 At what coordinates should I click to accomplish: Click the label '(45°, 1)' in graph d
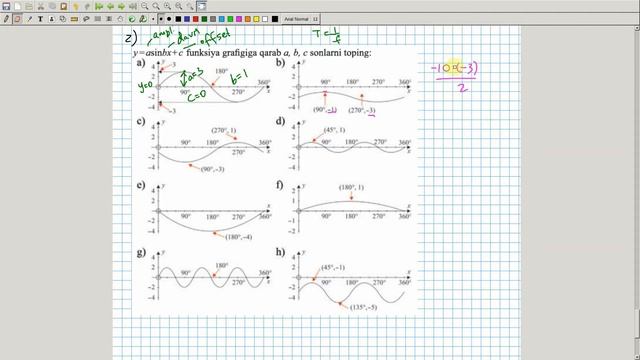click(x=334, y=130)
